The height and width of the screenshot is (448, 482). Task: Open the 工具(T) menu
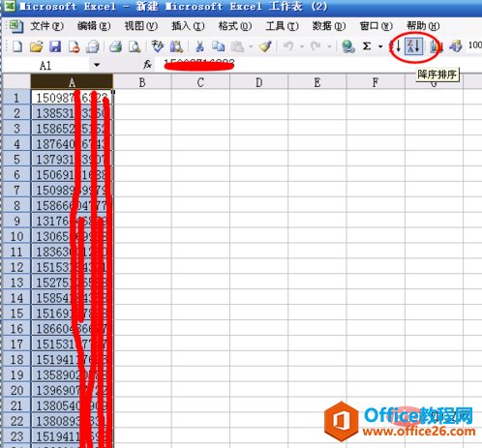pos(282,26)
